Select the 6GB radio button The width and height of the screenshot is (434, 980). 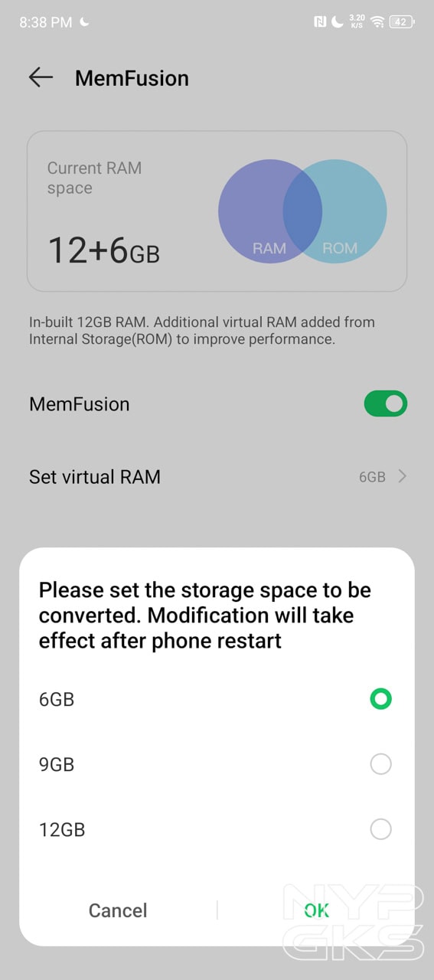(x=380, y=698)
